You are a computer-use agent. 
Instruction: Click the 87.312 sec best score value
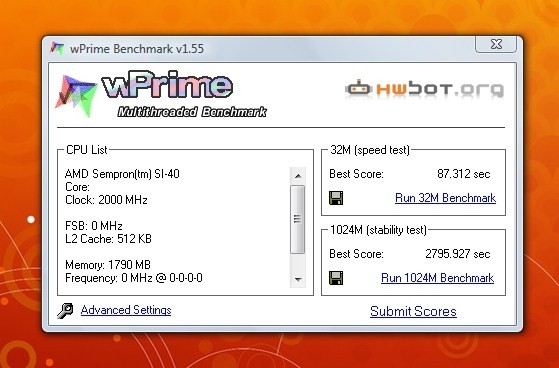463,174
